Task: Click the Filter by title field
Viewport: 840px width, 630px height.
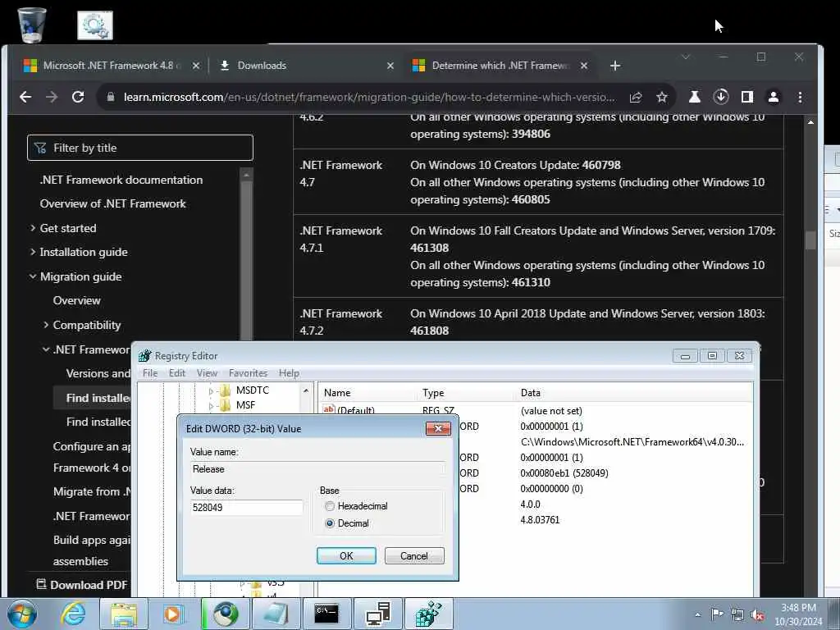Action: 139,148
